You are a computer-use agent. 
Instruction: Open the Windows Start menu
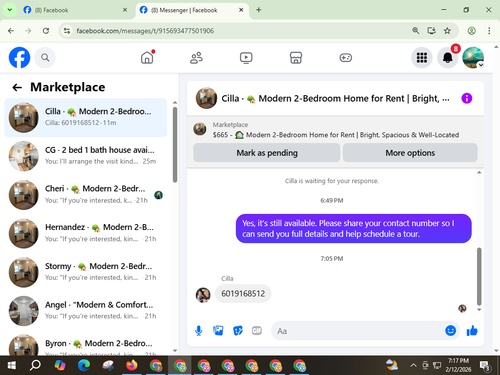[x=12, y=365]
